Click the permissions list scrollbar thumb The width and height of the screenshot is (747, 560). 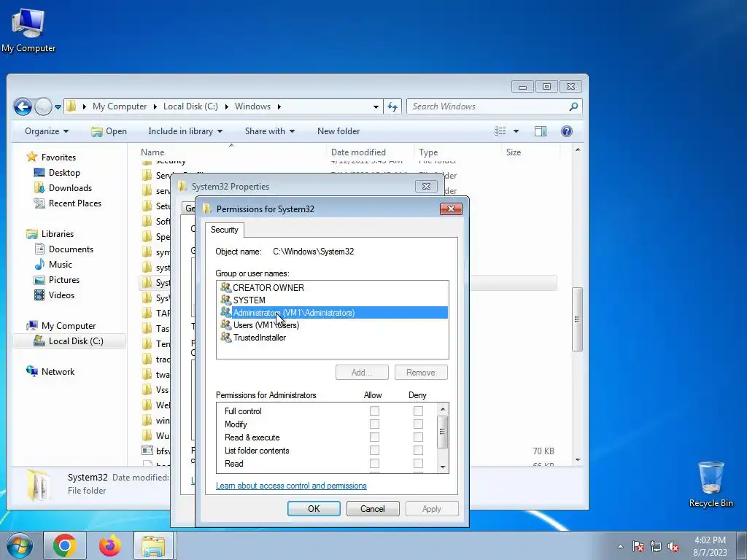point(443,432)
